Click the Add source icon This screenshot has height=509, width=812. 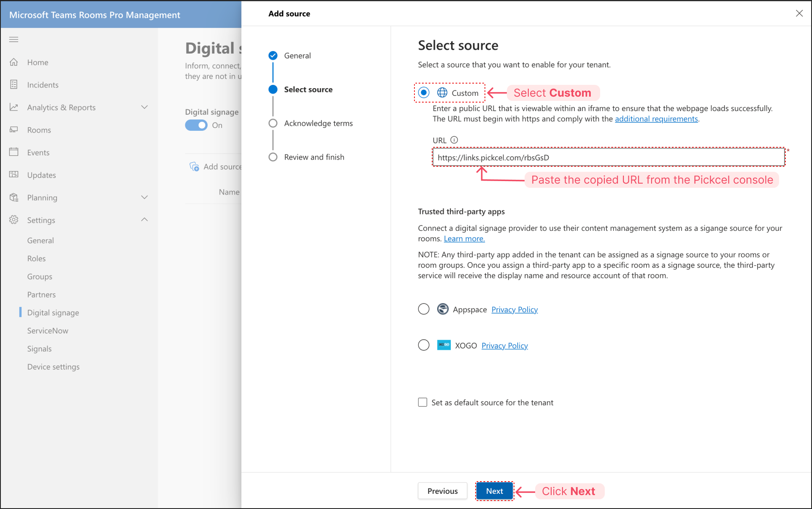click(194, 167)
